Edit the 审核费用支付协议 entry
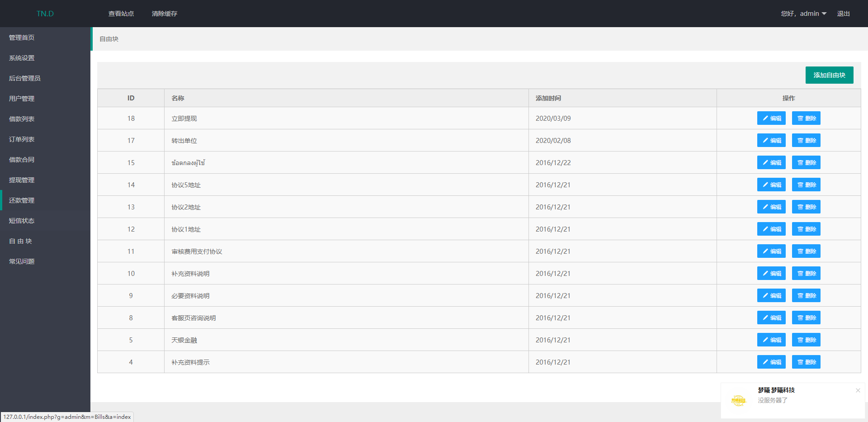 [x=771, y=251]
